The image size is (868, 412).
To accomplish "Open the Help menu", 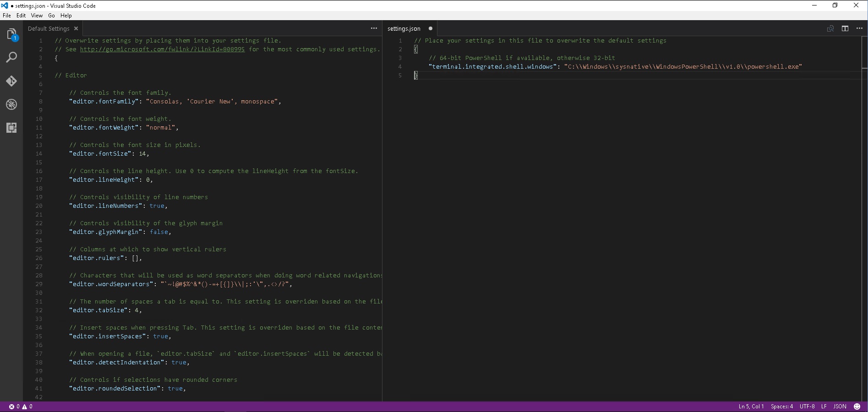I will pyautogui.click(x=66, y=15).
